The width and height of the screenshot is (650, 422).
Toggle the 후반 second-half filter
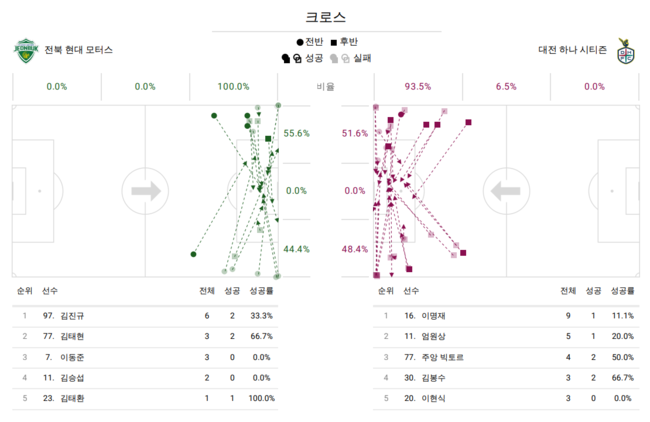[x=347, y=42]
